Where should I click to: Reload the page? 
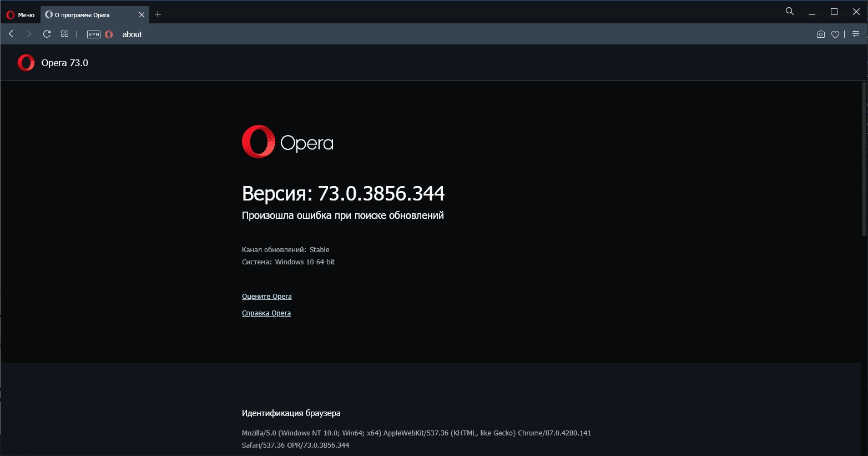point(47,34)
